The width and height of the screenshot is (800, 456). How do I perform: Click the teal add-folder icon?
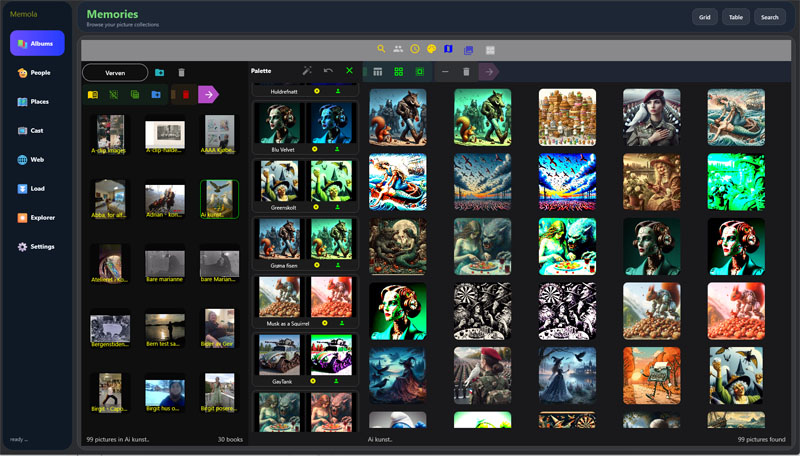pyautogui.click(x=160, y=72)
